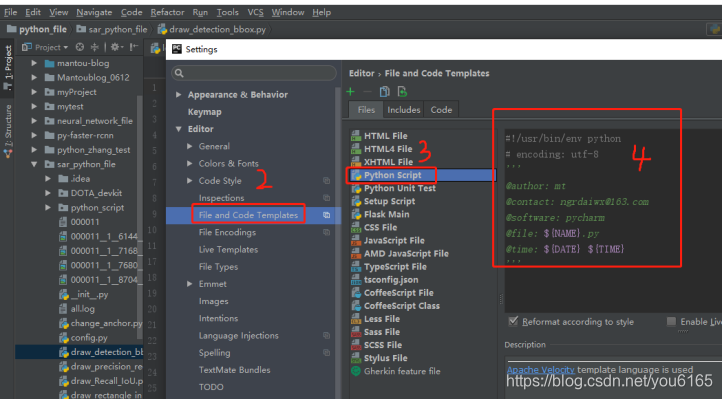The image size is (723, 400).
Task: Click the copy icon beside File Encodings
Action: click(x=326, y=233)
